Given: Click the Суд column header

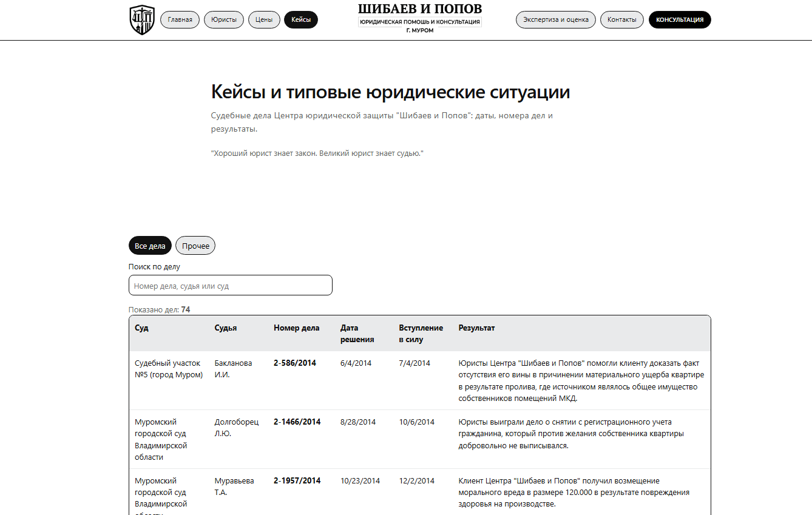Looking at the screenshot, I should click(141, 328).
